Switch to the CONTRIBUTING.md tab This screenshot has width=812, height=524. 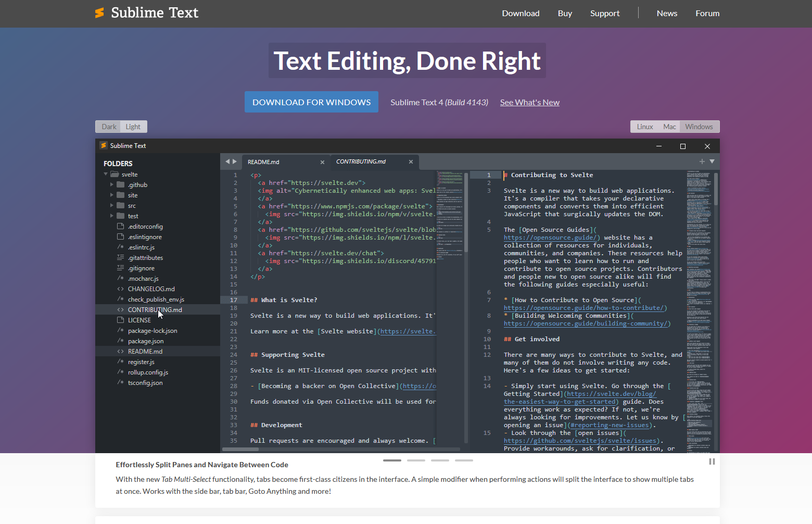pyautogui.click(x=374, y=162)
